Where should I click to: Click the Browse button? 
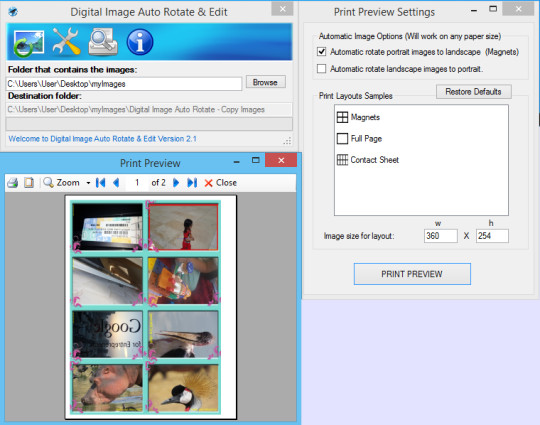click(x=265, y=82)
